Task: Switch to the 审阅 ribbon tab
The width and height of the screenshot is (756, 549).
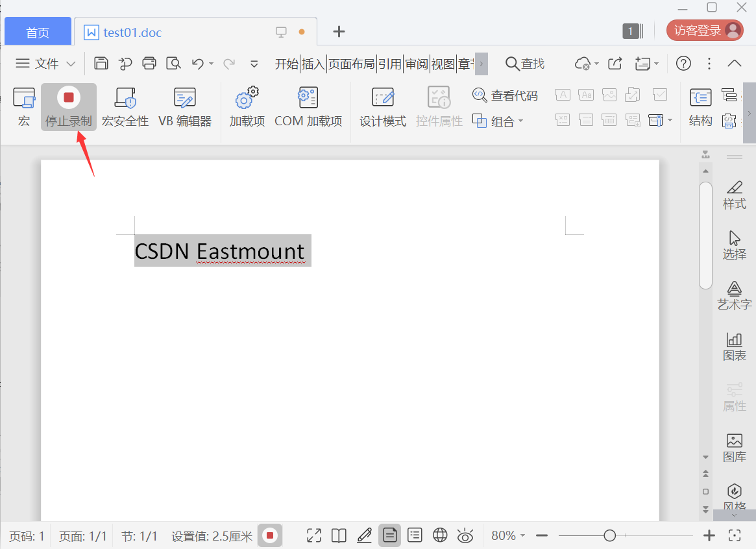Action: pos(417,64)
